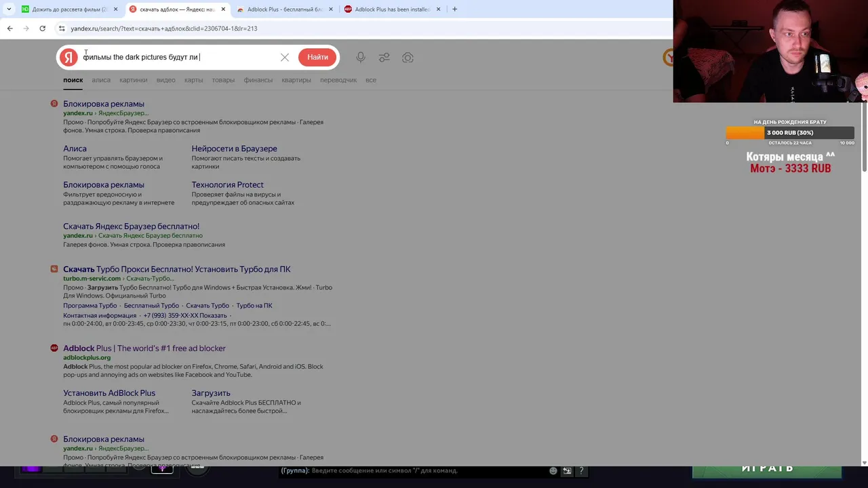Reload the current page
Image resolution: width=868 pixels, height=488 pixels.
(x=42, y=28)
